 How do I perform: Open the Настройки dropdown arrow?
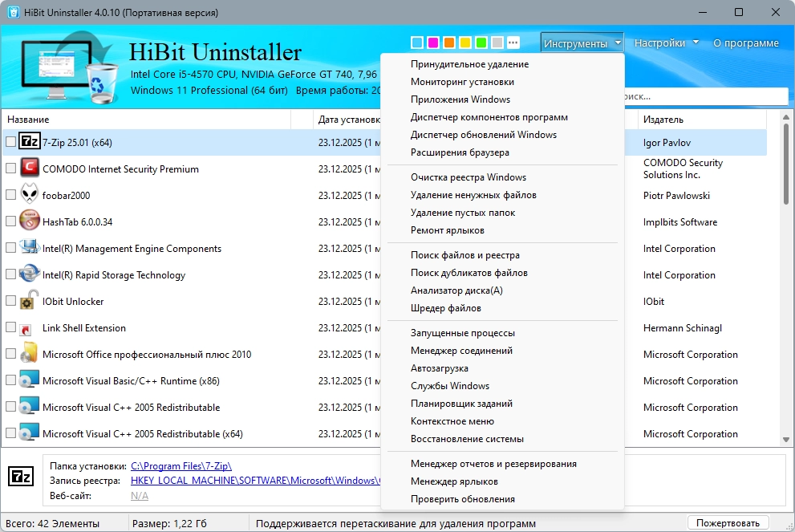pyautogui.click(x=696, y=42)
